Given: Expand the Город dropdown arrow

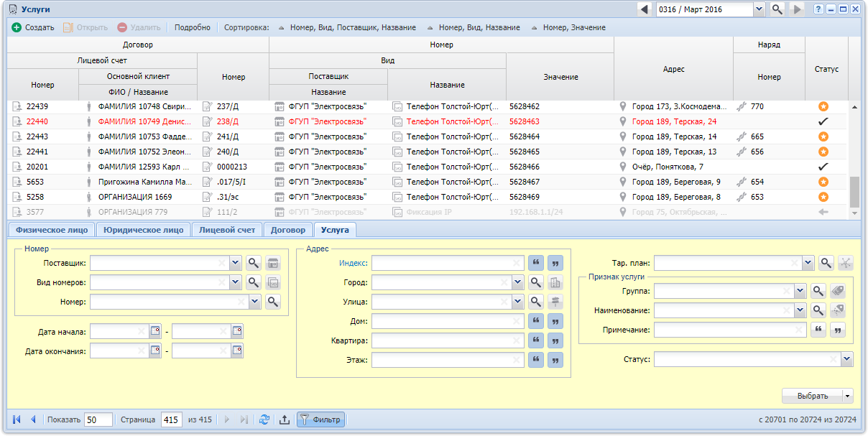Looking at the screenshot, I should tap(517, 283).
